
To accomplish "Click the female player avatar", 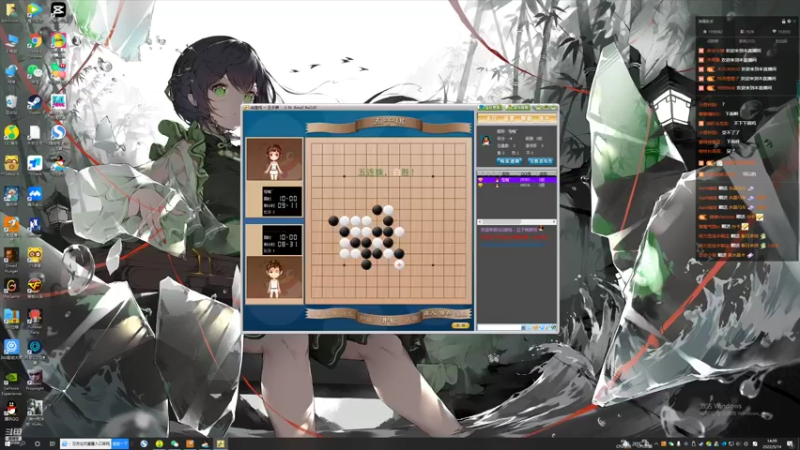I will tap(274, 159).
